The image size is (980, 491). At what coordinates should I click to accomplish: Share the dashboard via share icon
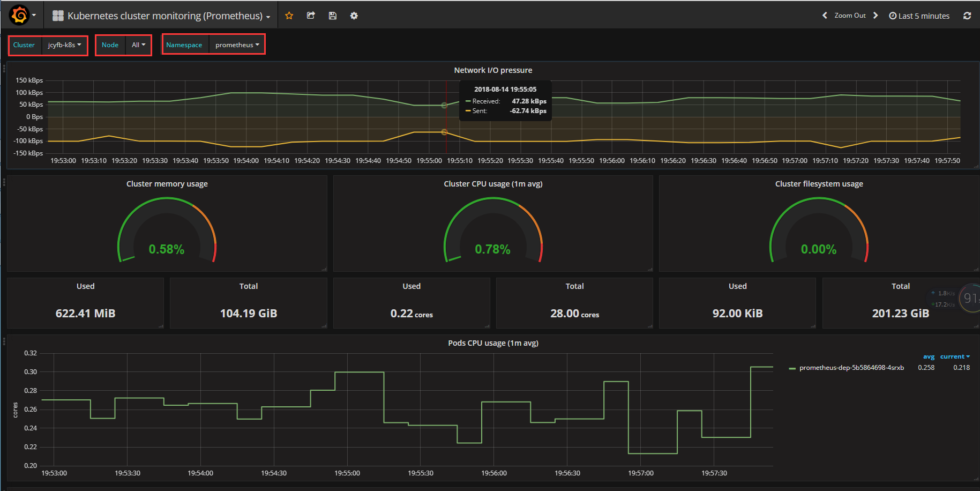pyautogui.click(x=311, y=16)
